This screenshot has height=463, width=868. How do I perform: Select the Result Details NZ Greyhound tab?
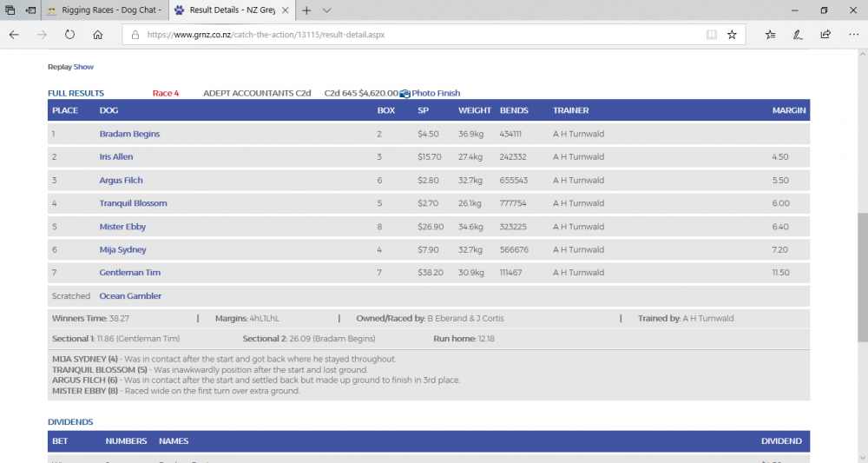(x=230, y=10)
